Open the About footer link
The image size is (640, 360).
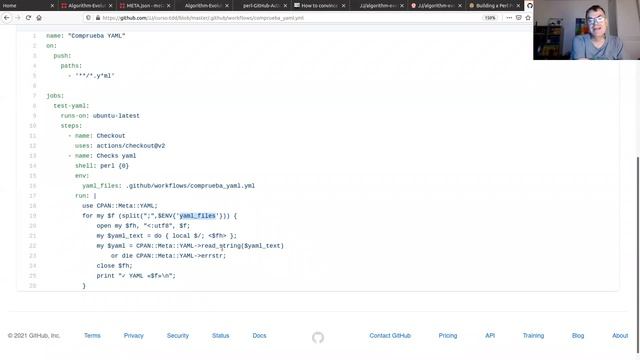coord(620,336)
